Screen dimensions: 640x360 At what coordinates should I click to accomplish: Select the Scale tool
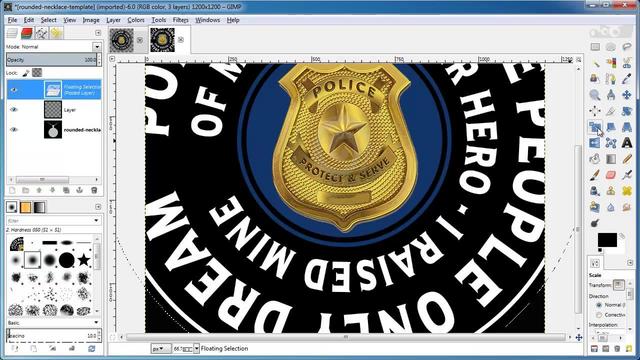click(x=595, y=127)
